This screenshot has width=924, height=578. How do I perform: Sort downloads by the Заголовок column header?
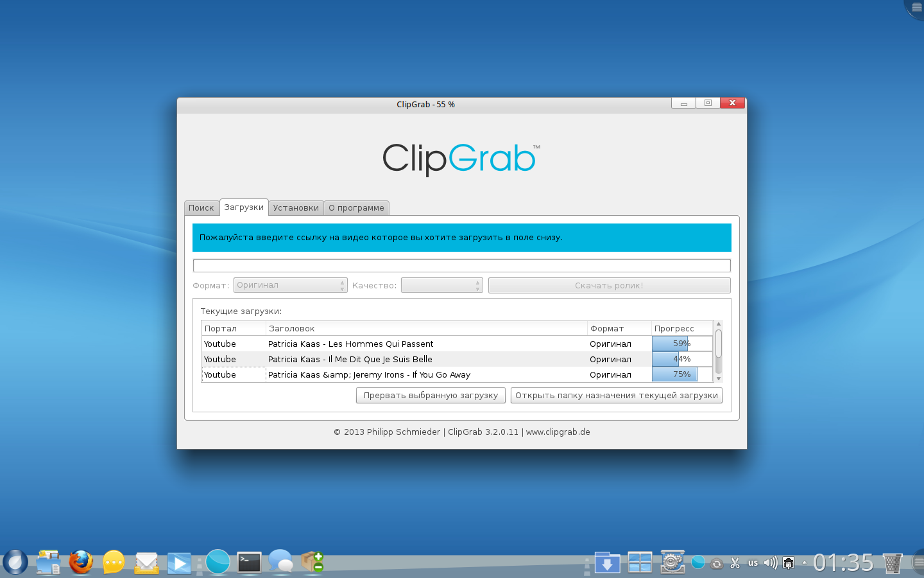[427, 328]
